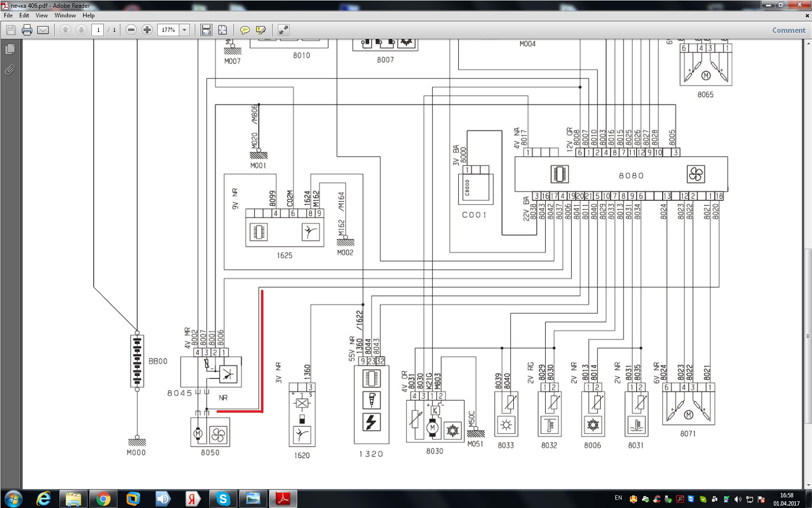Add a sticky note comment

tap(245, 30)
